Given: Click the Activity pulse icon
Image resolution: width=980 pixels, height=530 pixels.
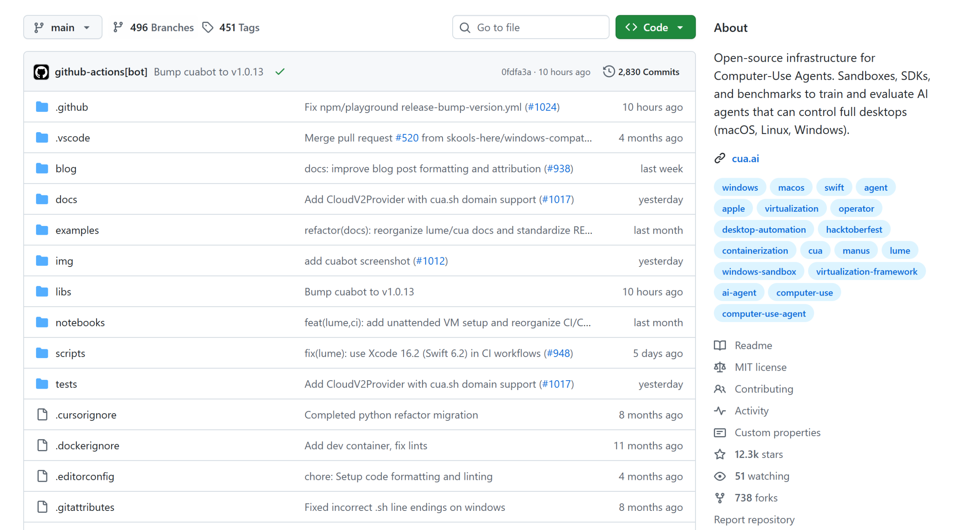Looking at the screenshot, I should tap(719, 411).
